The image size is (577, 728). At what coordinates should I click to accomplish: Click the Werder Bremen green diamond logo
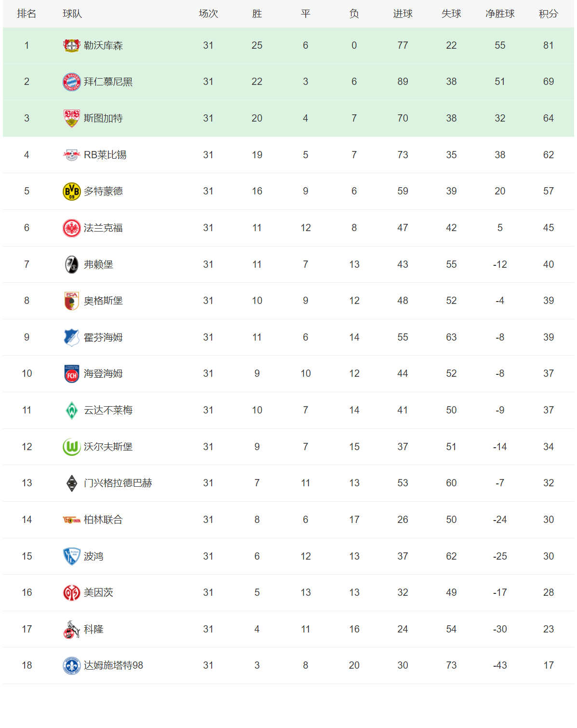click(71, 410)
